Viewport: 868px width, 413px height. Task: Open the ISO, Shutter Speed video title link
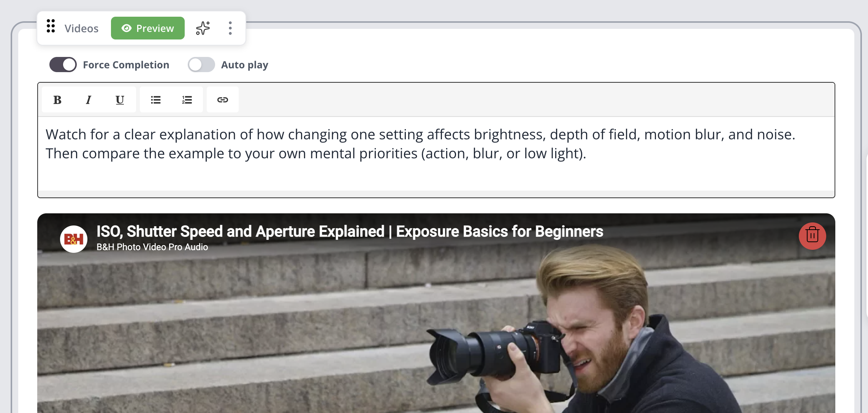click(x=350, y=231)
